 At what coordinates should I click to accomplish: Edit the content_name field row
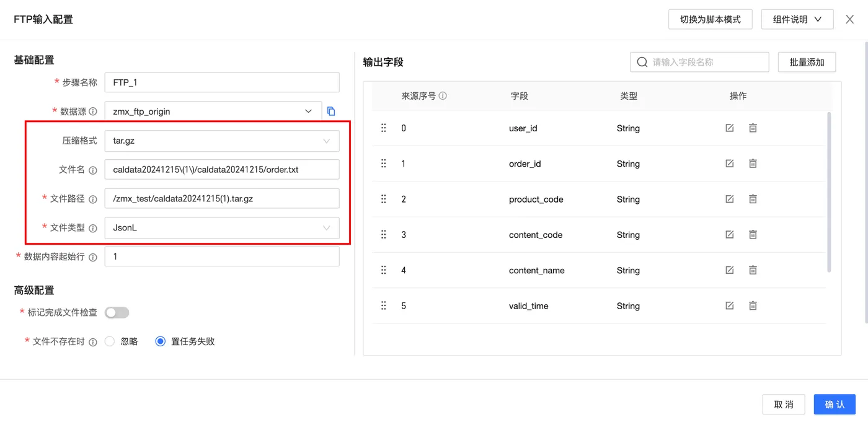point(730,270)
